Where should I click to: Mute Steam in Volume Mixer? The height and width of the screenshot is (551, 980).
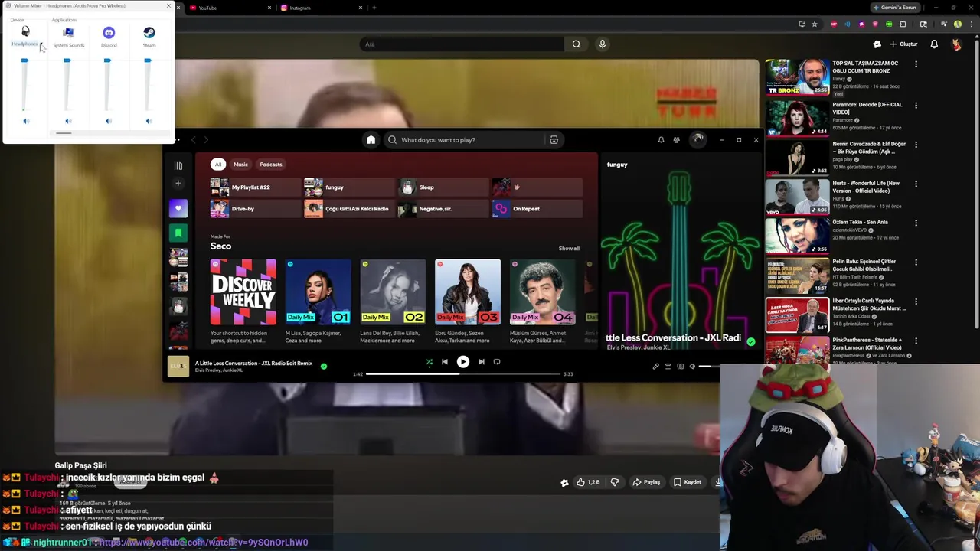pos(149,121)
